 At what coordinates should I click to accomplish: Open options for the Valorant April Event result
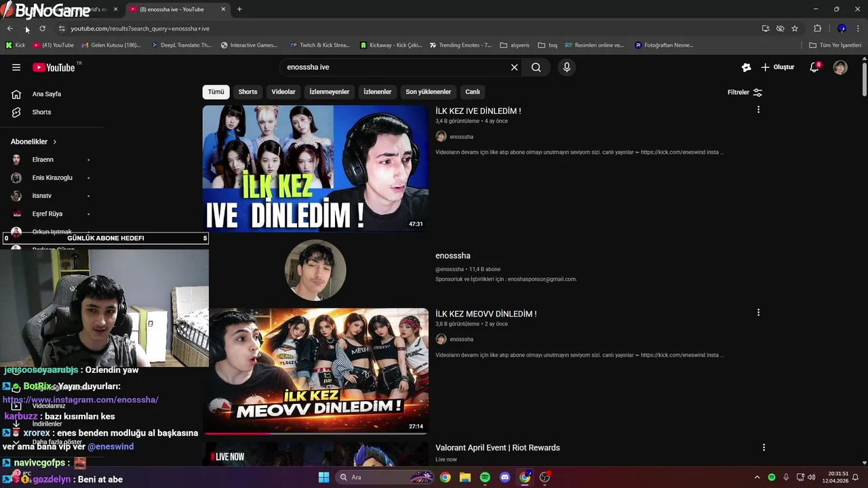(x=764, y=447)
